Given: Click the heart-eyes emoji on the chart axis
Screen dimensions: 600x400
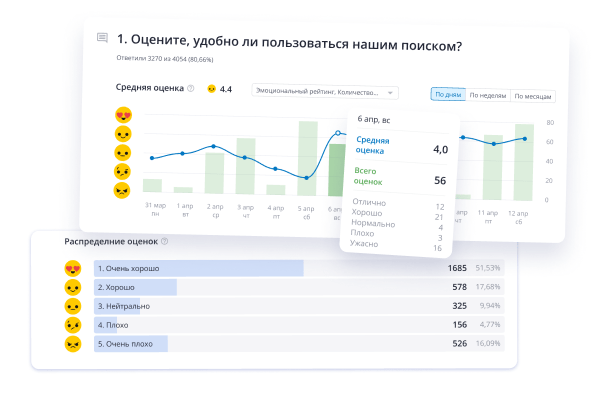Looking at the screenshot, I should click(x=123, y=115).
